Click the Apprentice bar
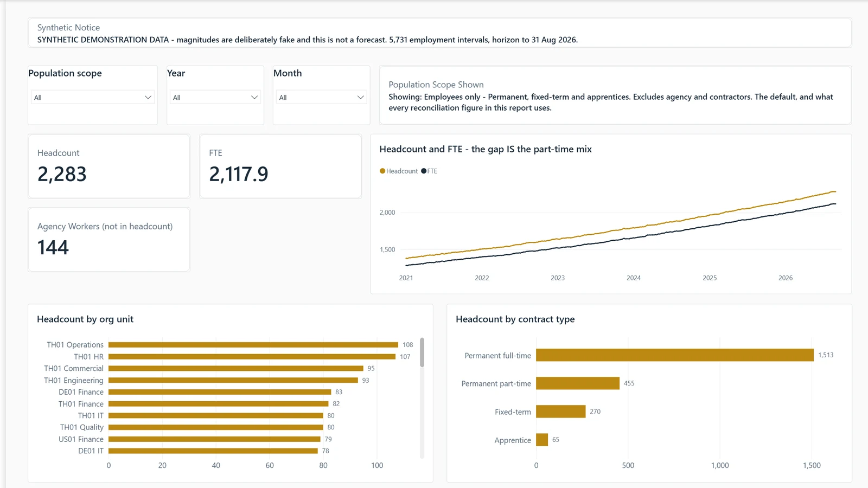Viewport: 868px width, 488px height. pos(542,440)
